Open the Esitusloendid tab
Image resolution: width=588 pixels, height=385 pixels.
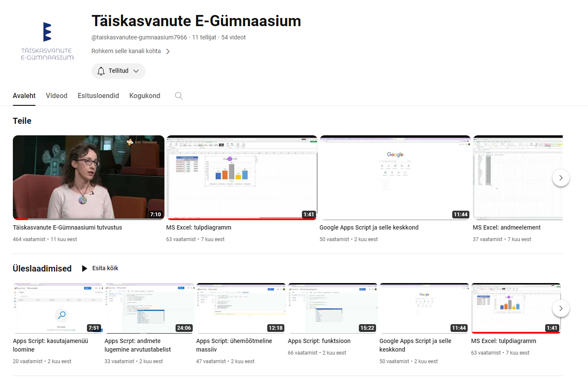(x=98, y=96)
